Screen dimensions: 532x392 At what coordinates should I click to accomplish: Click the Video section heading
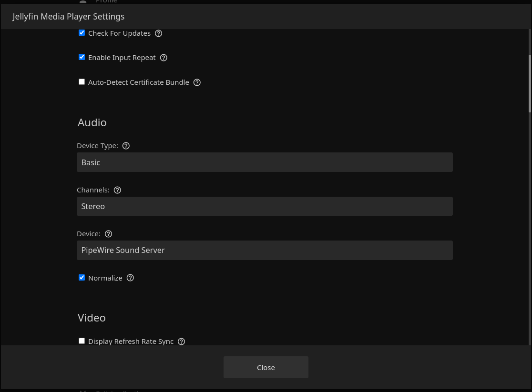[x=92, y=318]
